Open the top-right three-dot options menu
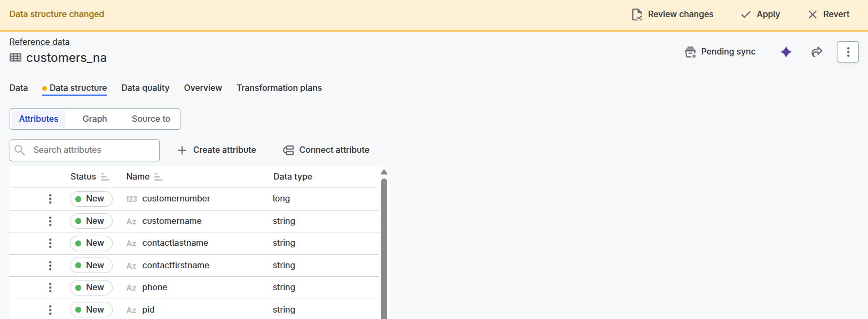Screen dimensions: 868x319 (x=848, y=52)
